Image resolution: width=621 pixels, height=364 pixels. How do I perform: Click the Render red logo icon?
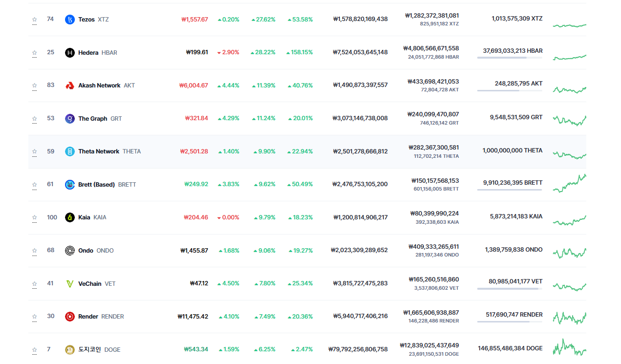coord(70,317)
